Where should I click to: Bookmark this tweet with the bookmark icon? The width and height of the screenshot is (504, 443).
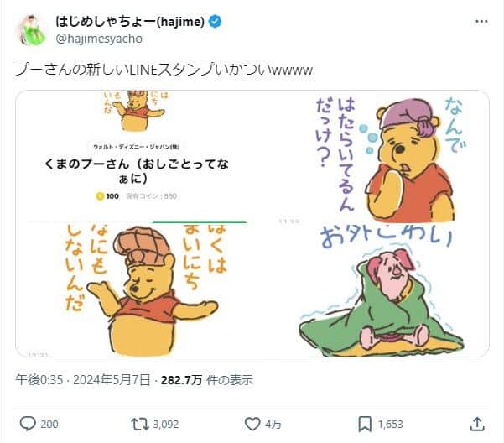pos(366,424)
